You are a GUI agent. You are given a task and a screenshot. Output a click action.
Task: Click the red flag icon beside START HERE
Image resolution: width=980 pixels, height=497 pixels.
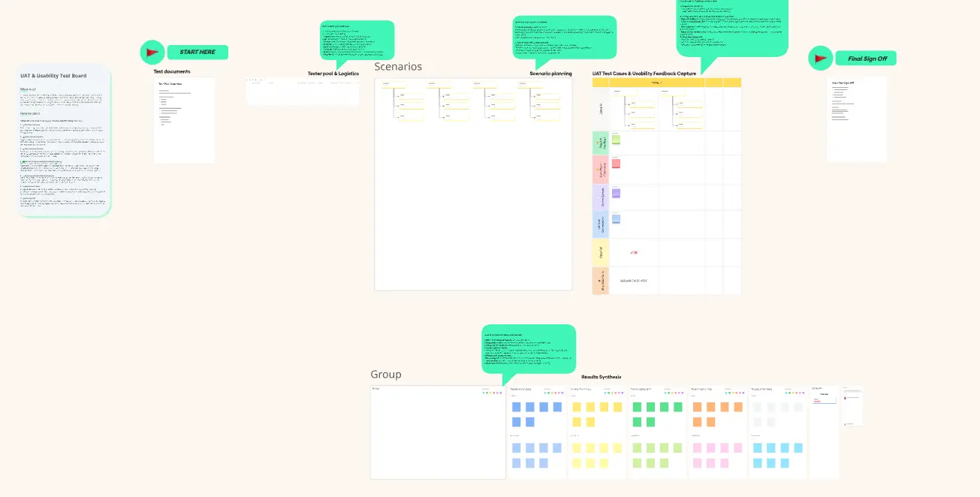(x=152, y=53)
